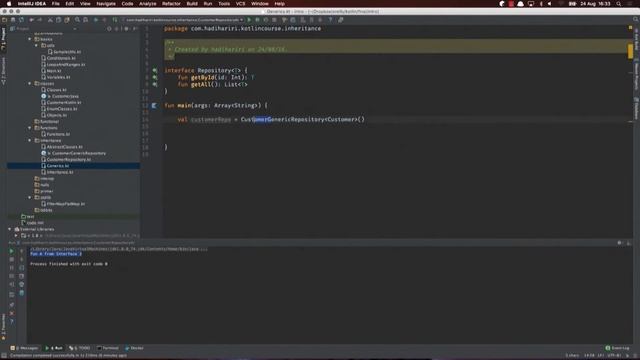Collapse the classes folder in project tree
The height and width of the screenshot is (360, 640).
(x=30, y=84)
